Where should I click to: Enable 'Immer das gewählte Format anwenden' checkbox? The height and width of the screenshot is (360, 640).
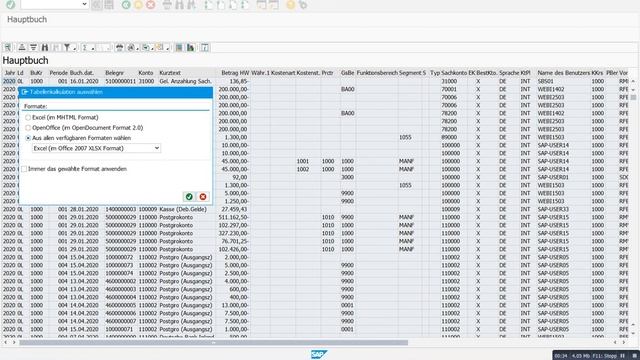click(24, 169)
